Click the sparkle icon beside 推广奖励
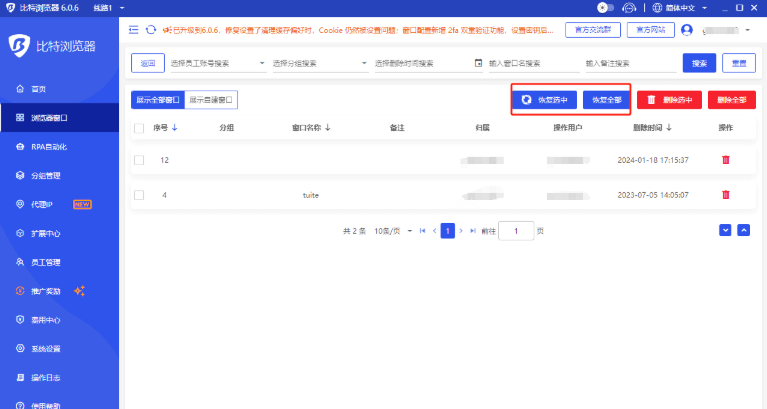The height and width of the screenshot is (409, 767). pyautogui.click(x=79, y=291)
